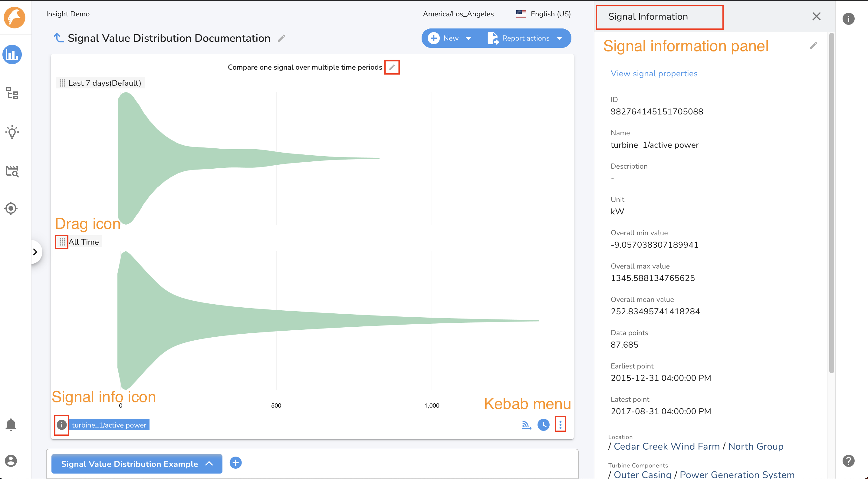Open the Cedar Creek Wind Farm location link
The height and width of the screenshot is (479, 868).
666,446
